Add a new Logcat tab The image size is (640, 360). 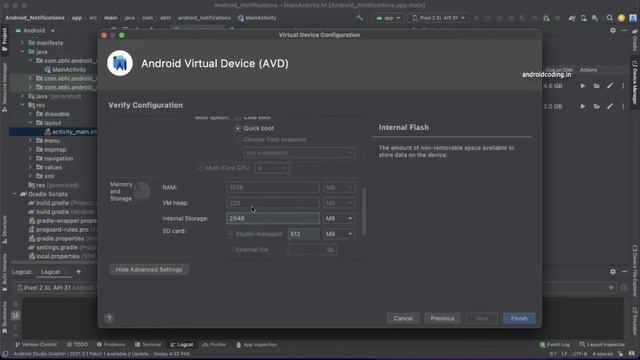pos(78,272)
